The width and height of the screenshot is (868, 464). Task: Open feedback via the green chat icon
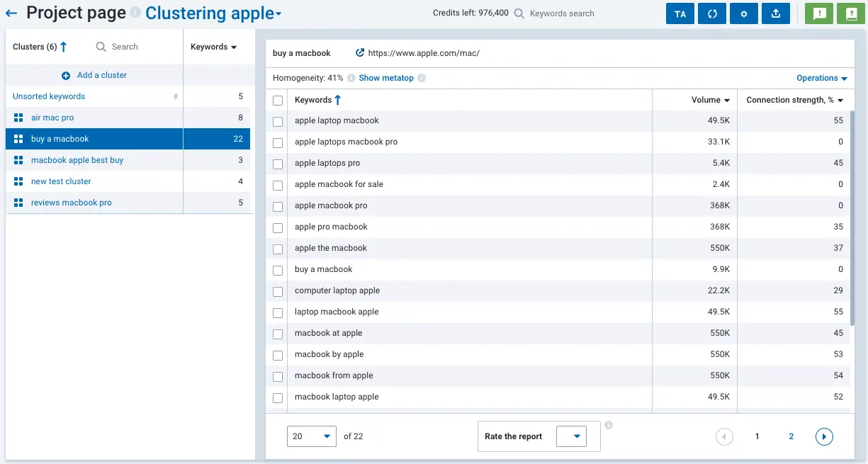pyautogui.click(x=818, y=13)
